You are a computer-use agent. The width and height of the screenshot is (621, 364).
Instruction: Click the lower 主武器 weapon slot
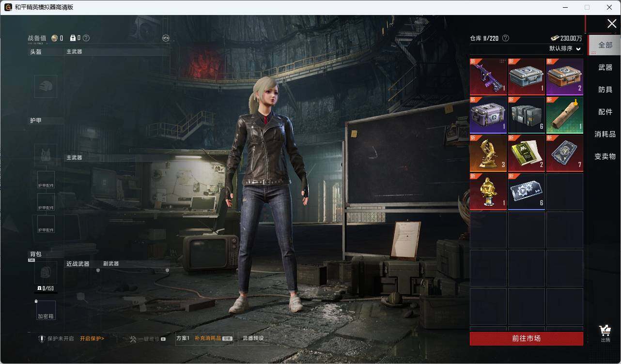(x=117, y=210)
